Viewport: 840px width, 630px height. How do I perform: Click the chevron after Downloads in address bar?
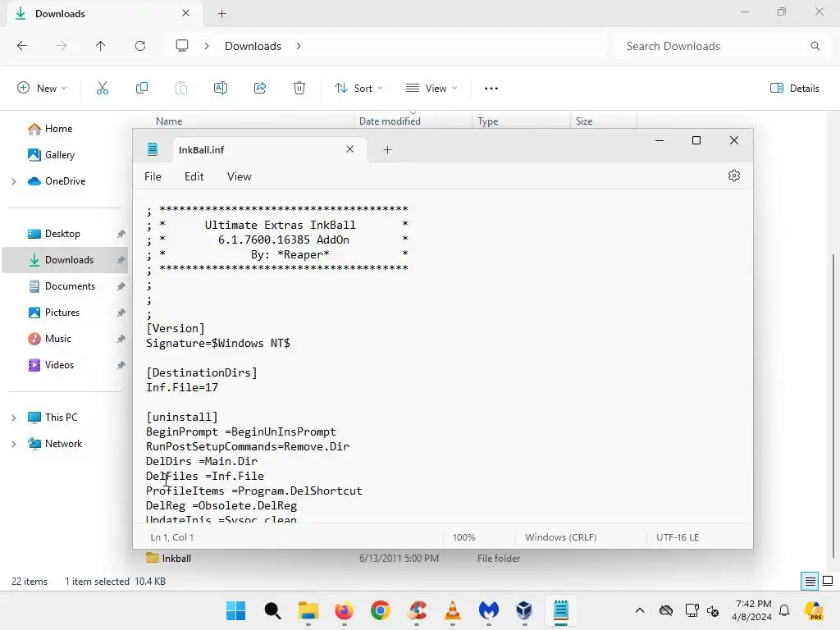[x=299, y=46]
